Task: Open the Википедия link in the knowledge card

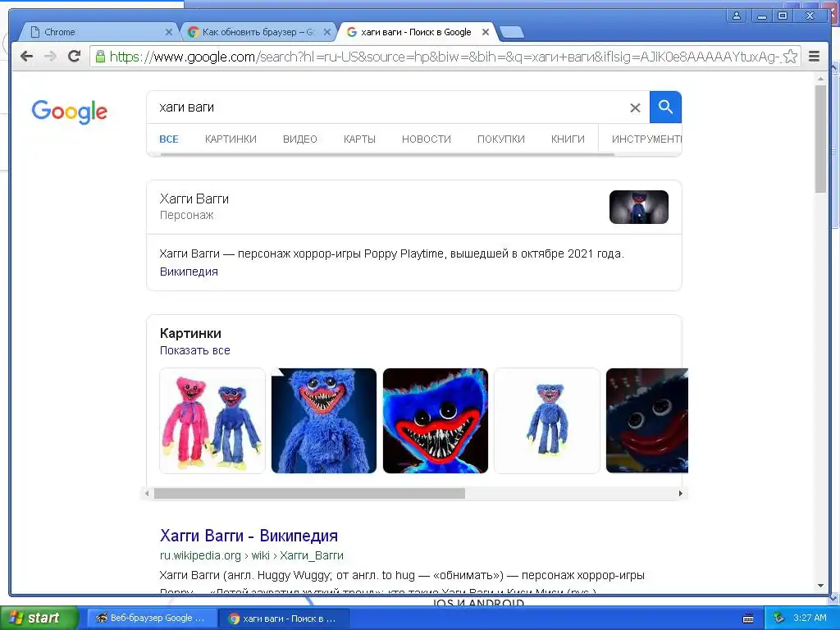Action: click(189, 272)
